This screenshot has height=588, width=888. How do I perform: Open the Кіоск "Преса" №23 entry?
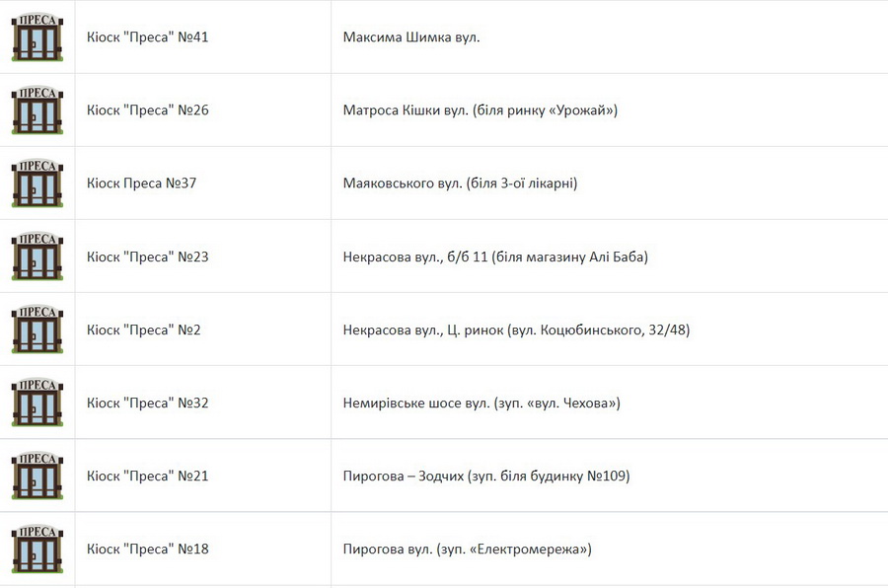pos(148,257)
